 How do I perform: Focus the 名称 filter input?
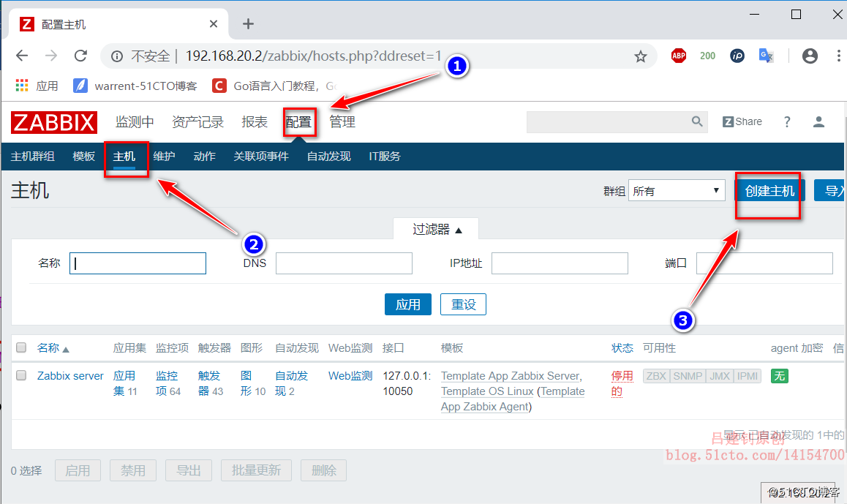[138, 263]
